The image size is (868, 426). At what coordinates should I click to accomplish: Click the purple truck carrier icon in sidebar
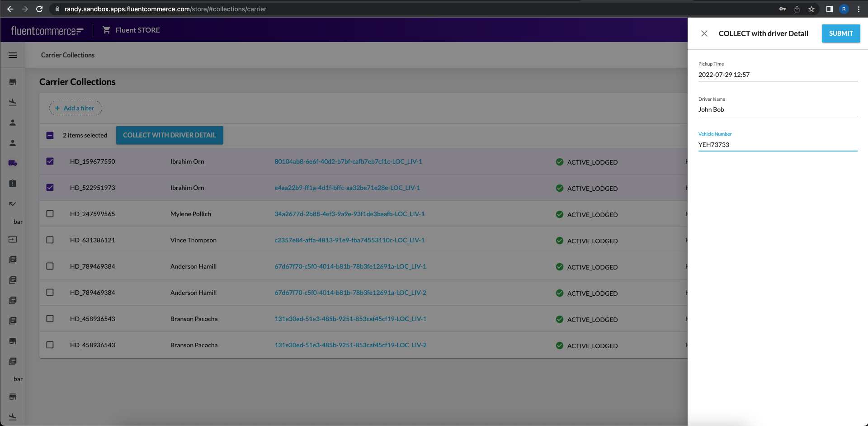pyautogui.click(x=13, y=163)
